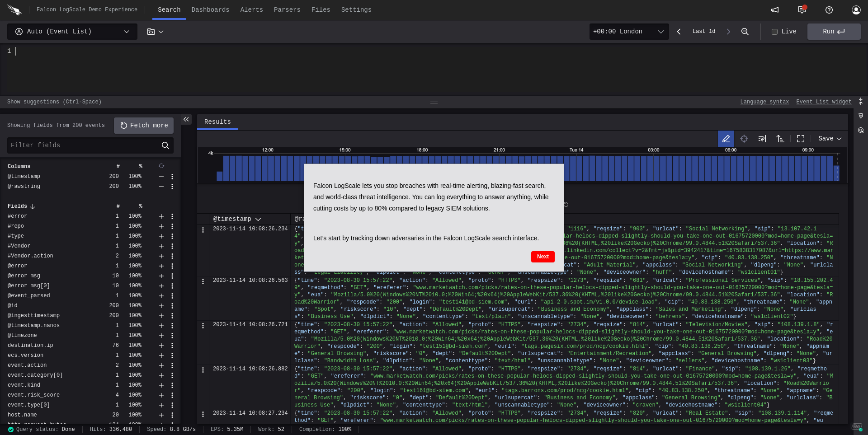Switch to the Search tab
Viewport: 868px width, 435px height.
169,10
